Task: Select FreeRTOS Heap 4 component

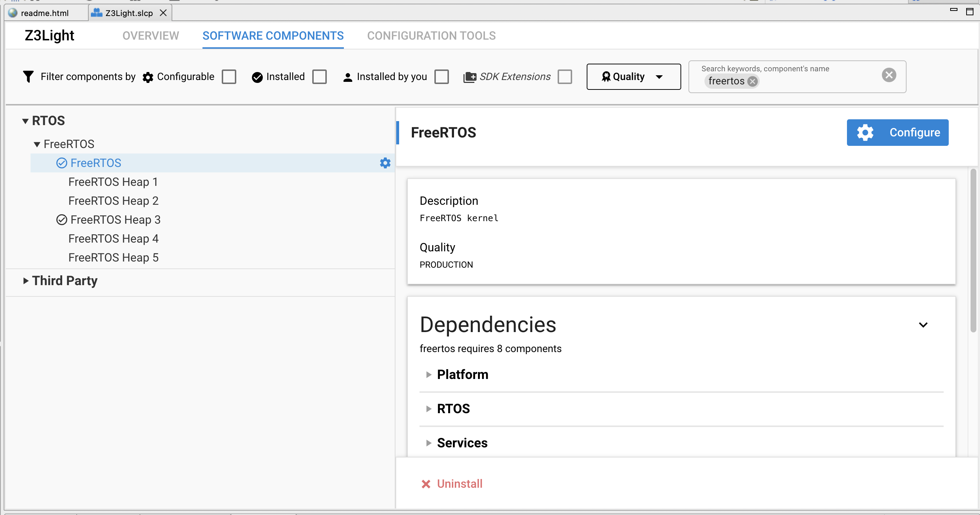Action: click(x=113, y=239)
